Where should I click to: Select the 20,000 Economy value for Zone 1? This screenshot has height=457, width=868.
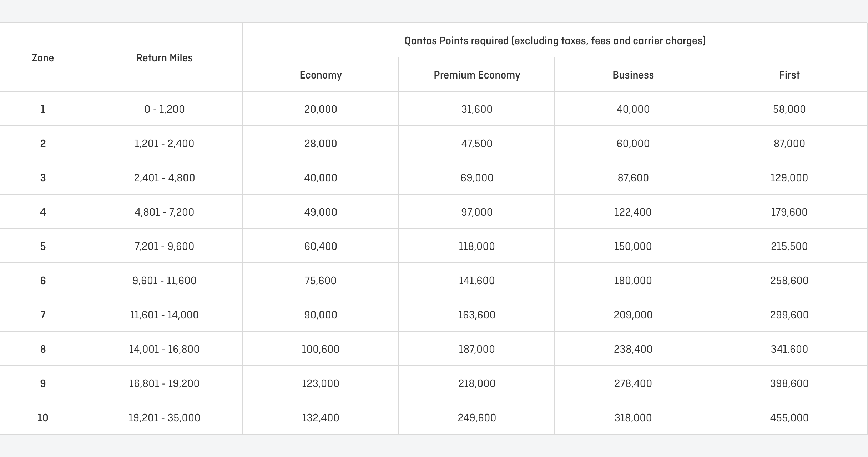click(x=320, y=109)
